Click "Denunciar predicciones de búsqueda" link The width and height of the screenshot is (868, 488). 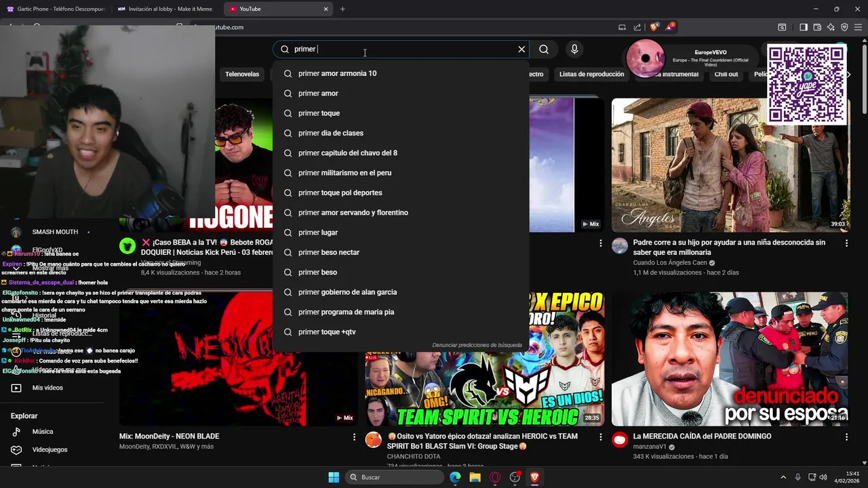[477, 345]
